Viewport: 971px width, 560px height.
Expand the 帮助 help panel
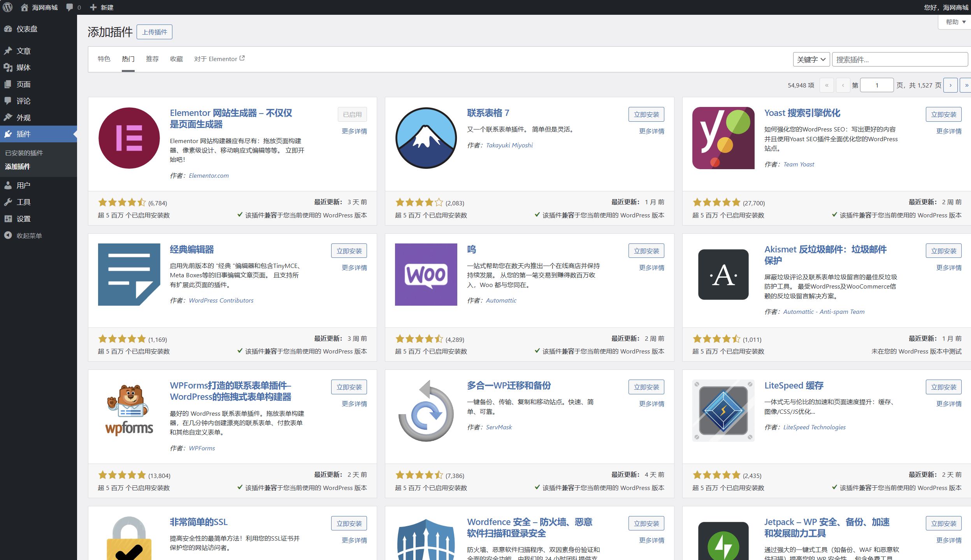pyautogui.click(x=955, y=22)
